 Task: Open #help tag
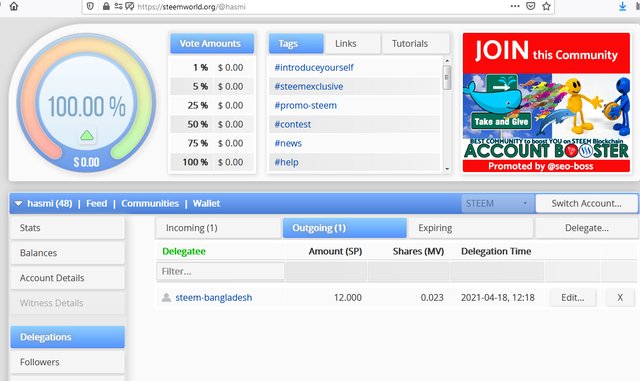286,162
